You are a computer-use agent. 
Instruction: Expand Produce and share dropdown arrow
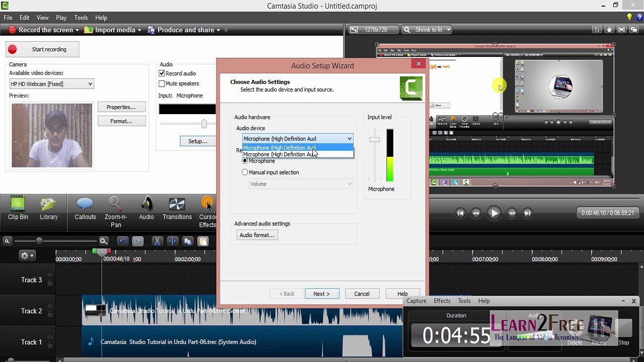click(218, 30)
